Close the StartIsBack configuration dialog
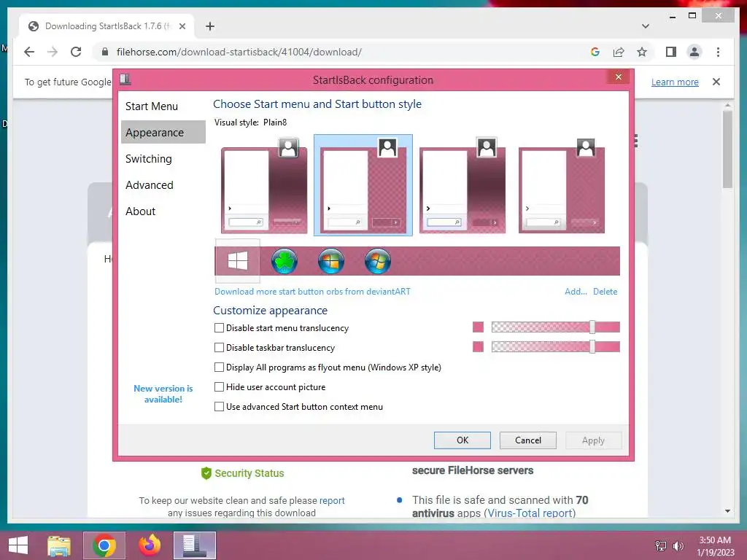This screenshot has height=560, width=747. point(619,77)
